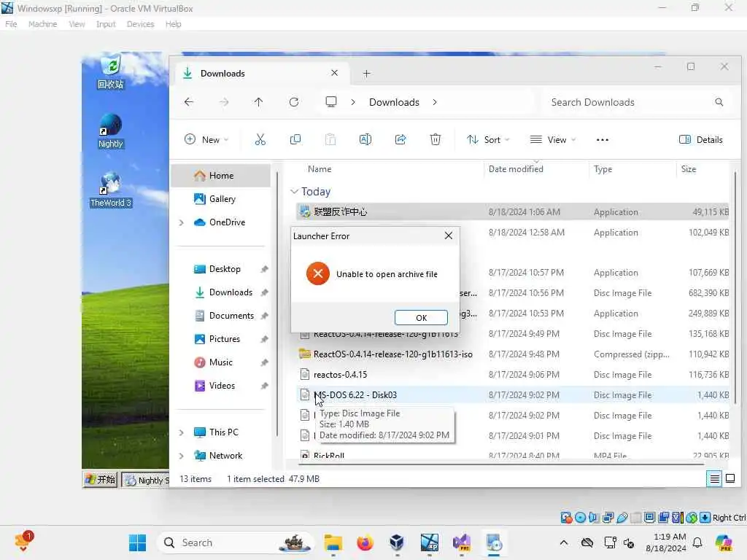
Task: Click the Rename icon in Explorer toolbar
Action: 365,139
